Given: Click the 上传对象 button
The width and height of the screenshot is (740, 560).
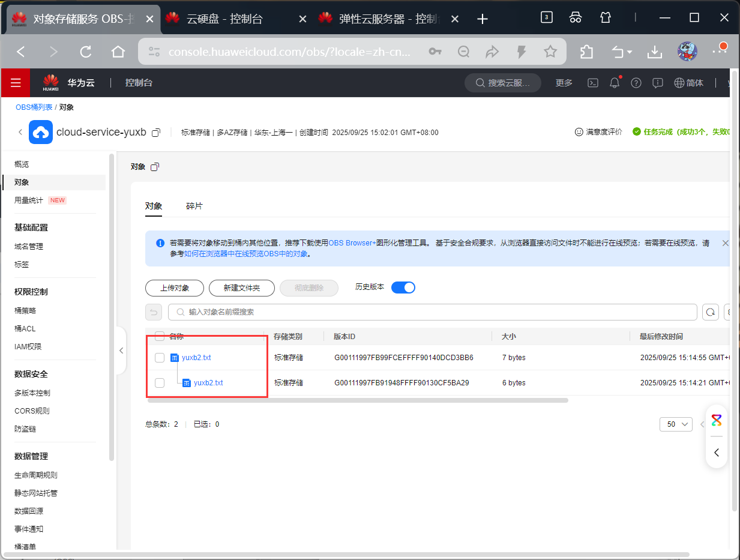Looking at the screenshot, I should (175, 288).
